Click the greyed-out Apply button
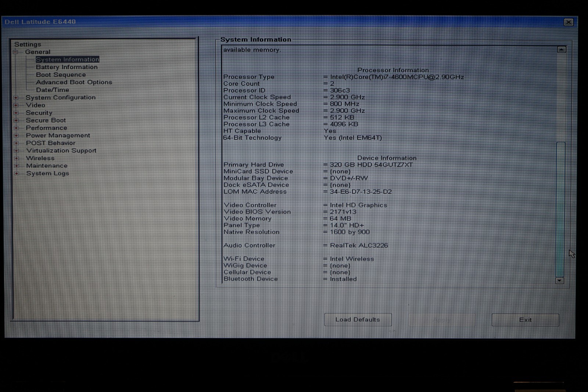588x392 pixels. point(442,320)
